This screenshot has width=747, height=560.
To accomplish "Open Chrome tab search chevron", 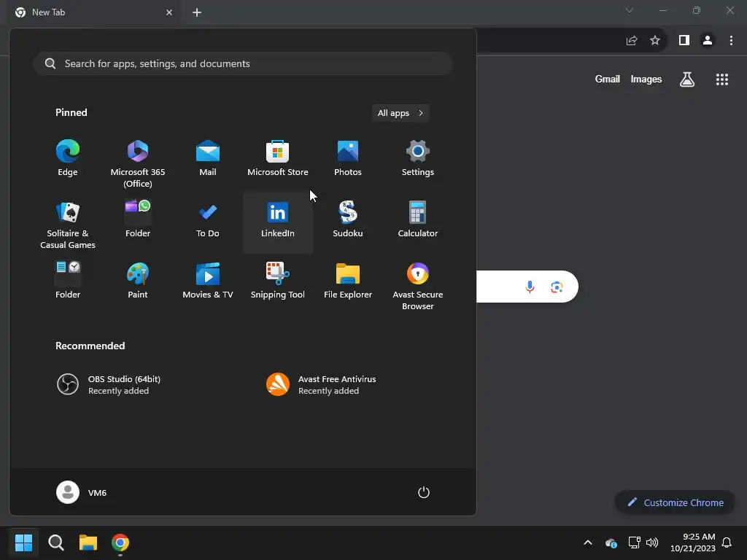I will tap(630, 10).
